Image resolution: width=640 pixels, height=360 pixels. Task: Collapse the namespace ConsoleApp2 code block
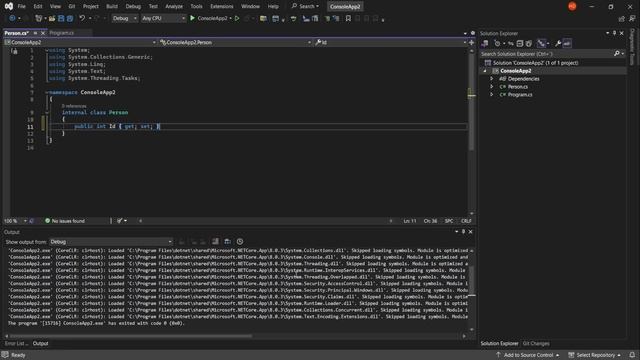click(x=47, y=92)
